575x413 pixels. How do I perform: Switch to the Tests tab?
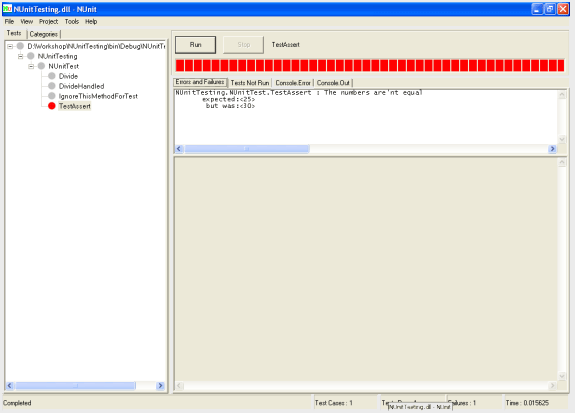(x=14, y=33)
